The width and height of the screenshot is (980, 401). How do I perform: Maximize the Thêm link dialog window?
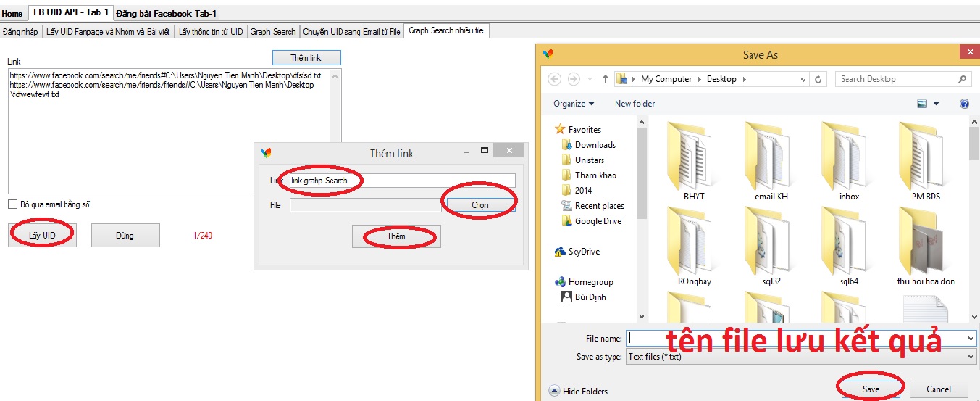pyautogui.click(x=485, y=151)
